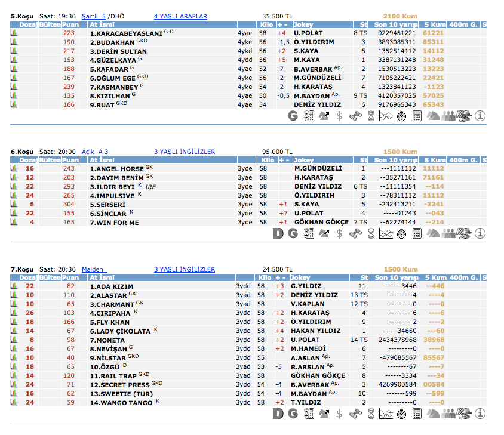The image size is (504, 435).
Task: Click the Jokey column header in race 6
Action: pyautogui.click(x=304, y=160)
